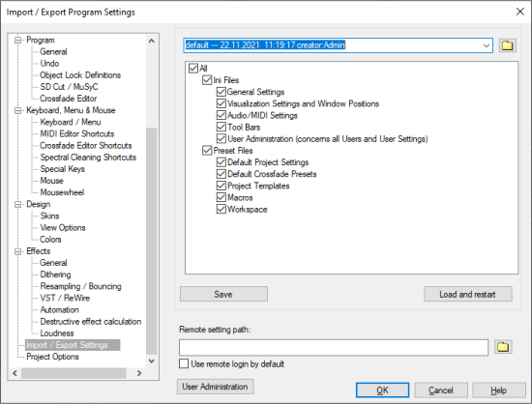Uncheck the Macros checkbox
Viewport: 532px width, 404px height.
tap(222, 197)
